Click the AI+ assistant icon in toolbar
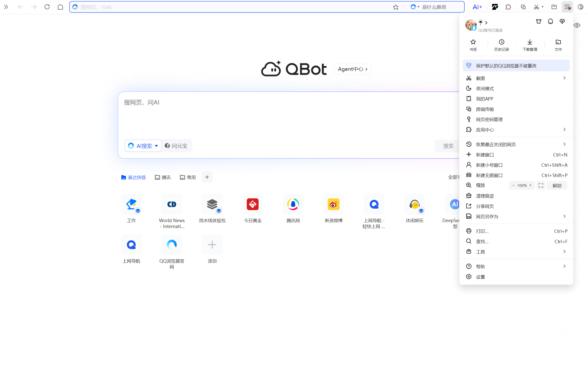Image resolution: width=588 pixels, height=381 pixels. click(477, 7)
